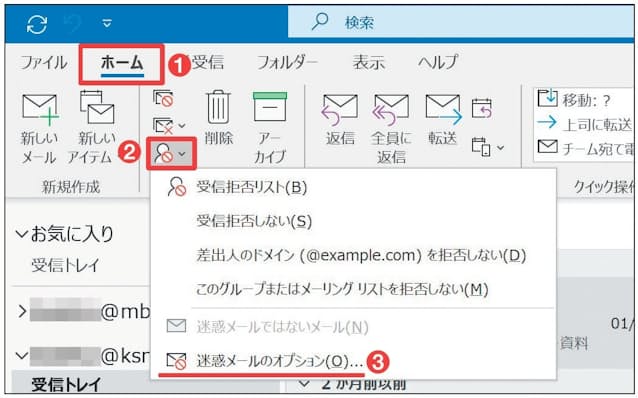Viewport: 638px width, 398px height.
Task: Open 受信トレイ under お気に入り
Action: [65, 265]
